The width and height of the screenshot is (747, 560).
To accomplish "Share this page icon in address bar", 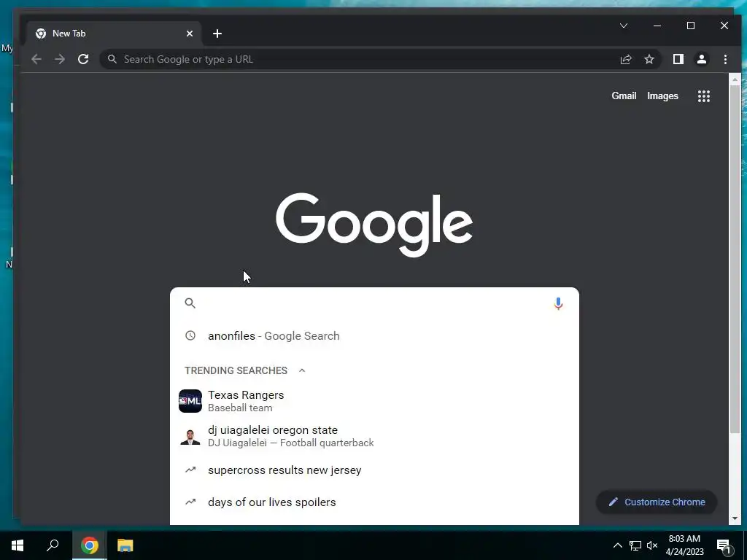I will pyautogui.click(x=625, y=59).
